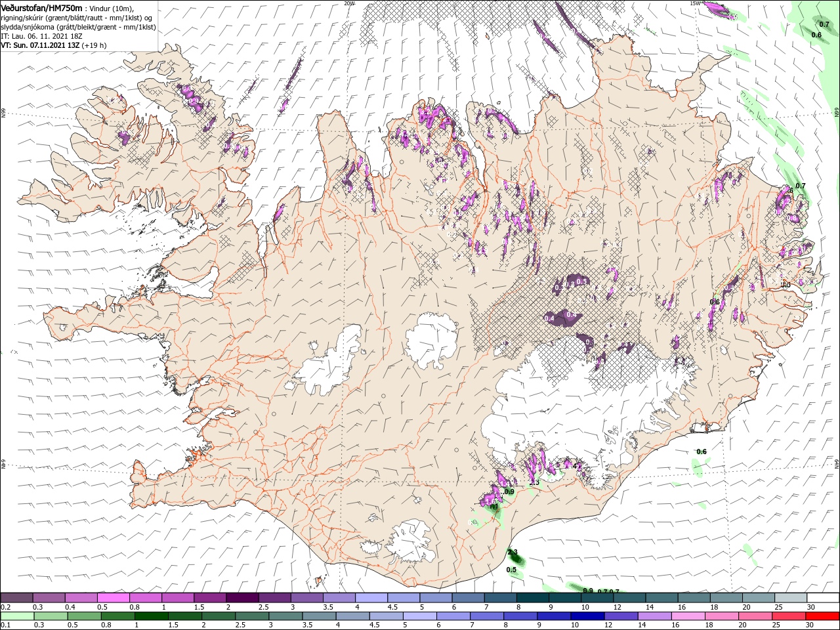
Task: Click the rigning/skúrir legend description line
Action: (77, 18)
